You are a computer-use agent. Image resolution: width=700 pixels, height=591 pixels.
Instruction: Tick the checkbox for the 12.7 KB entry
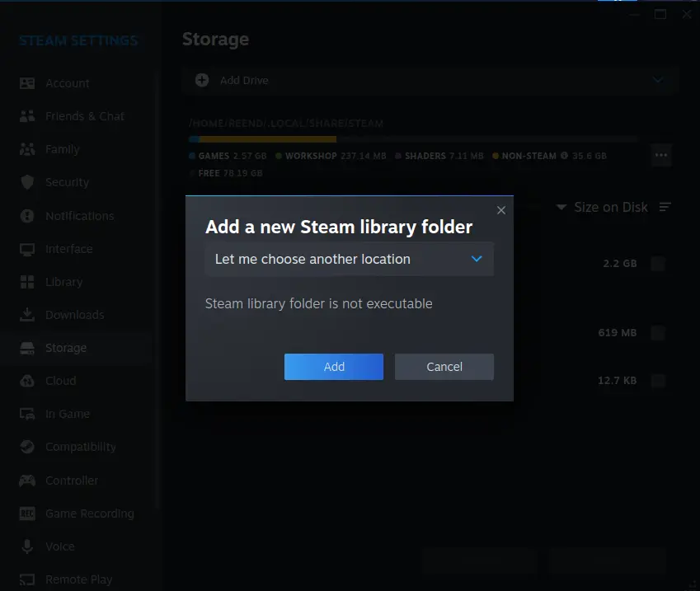pos(658,380)
